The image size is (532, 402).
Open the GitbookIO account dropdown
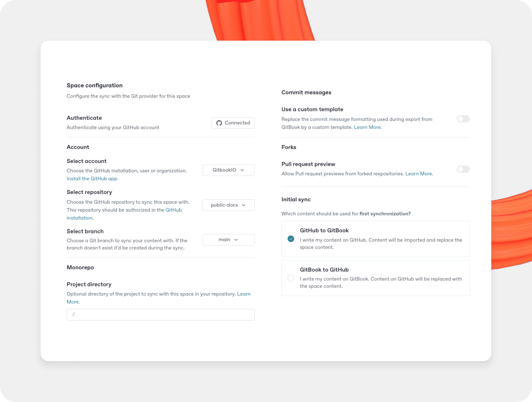click(228, 170)
